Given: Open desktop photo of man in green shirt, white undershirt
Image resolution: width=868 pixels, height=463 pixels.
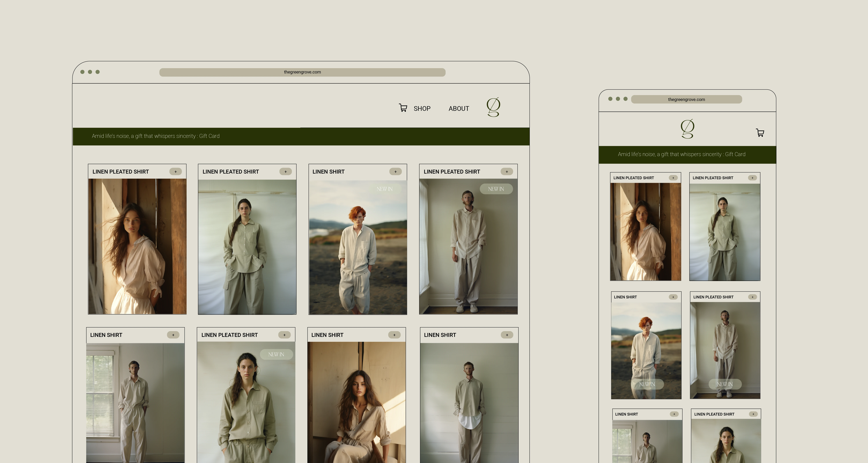Looking at the screenshot, I should 469,403.
